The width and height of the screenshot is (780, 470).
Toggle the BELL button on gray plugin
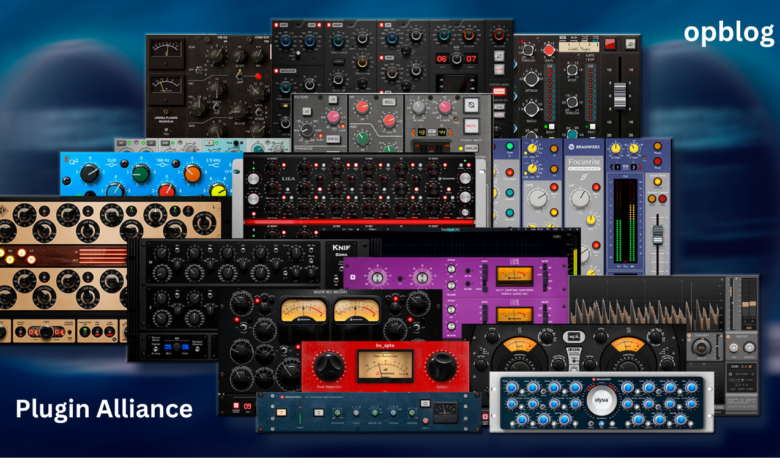389,101
